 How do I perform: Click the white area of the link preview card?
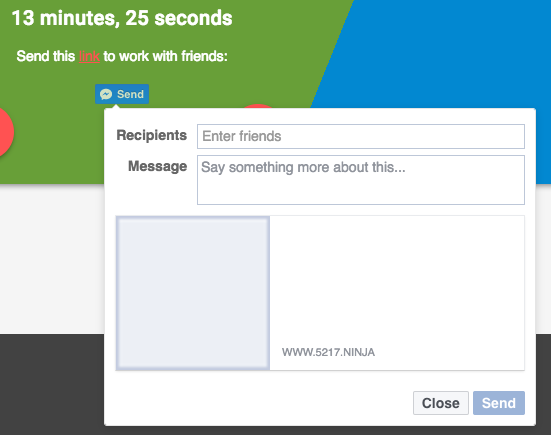click(x=397, y=281)
